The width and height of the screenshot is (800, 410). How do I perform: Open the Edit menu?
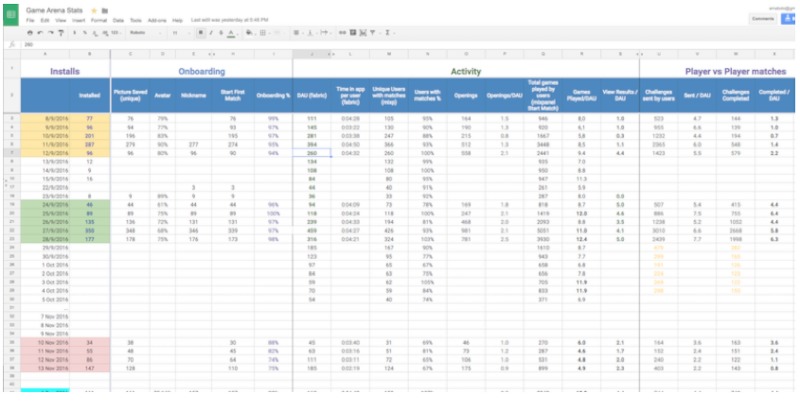45,20
